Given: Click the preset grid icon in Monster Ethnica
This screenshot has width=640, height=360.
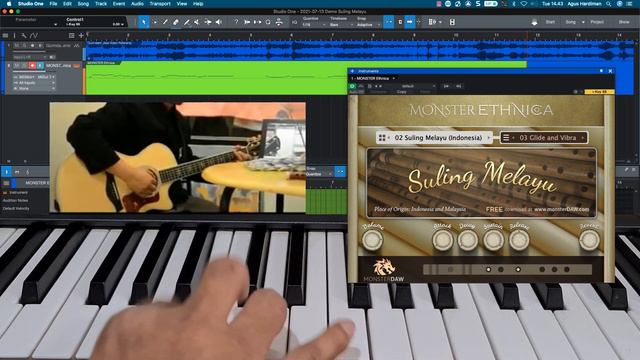Looking at the screenshot, I should pos(382,138).
